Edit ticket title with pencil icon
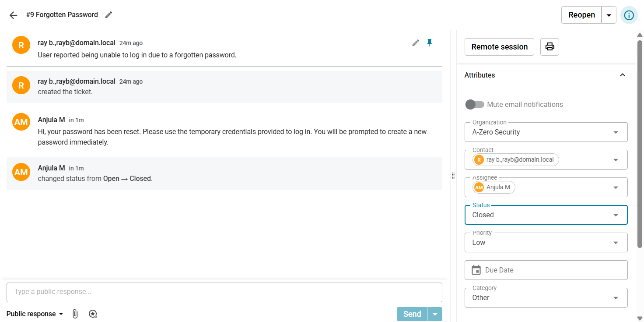The image size is (644, 322). click(109, 15)
